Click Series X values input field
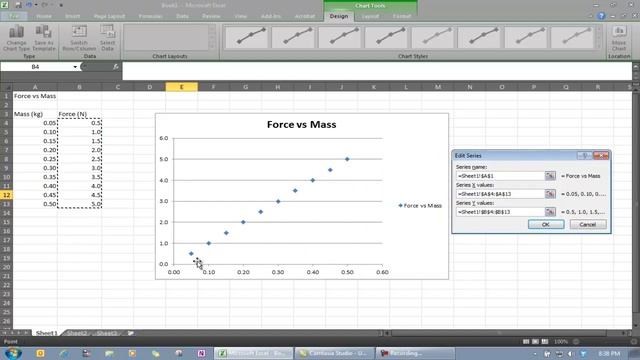The image size is (640, 360). pyautogui.click(x=500, y=194)
